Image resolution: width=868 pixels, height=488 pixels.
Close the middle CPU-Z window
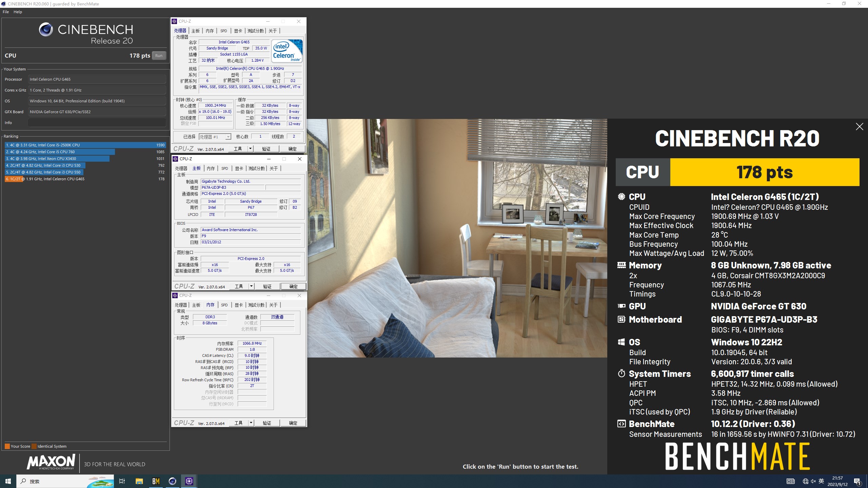[299, 159]
